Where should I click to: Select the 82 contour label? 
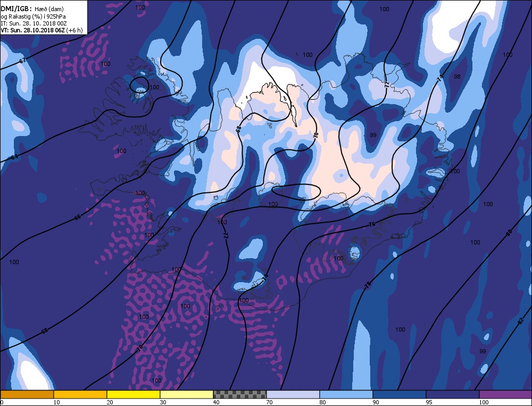[521, 322]
